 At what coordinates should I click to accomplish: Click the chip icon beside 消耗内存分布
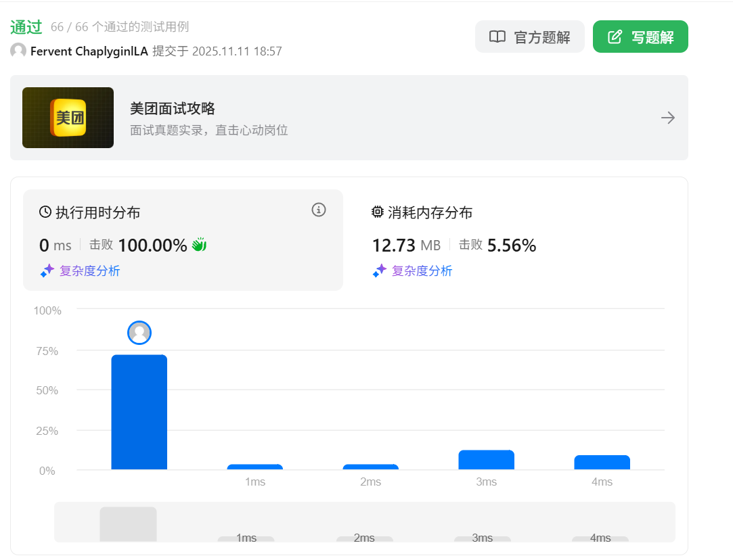(377, 212)
